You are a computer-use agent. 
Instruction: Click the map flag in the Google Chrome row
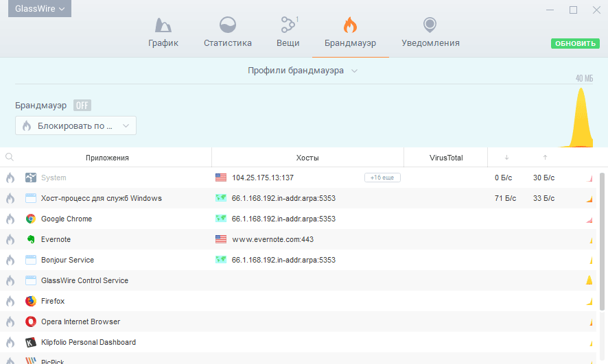(x=221, y=219)
